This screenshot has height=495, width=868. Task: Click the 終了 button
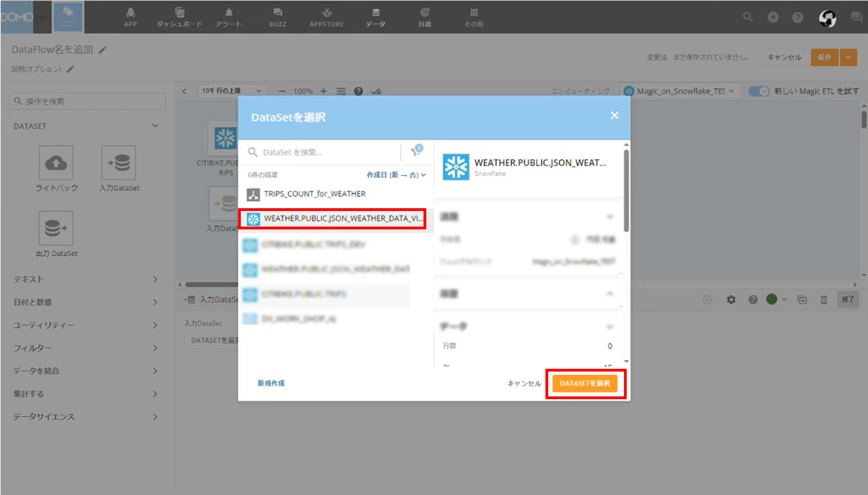tap(848, 300)
